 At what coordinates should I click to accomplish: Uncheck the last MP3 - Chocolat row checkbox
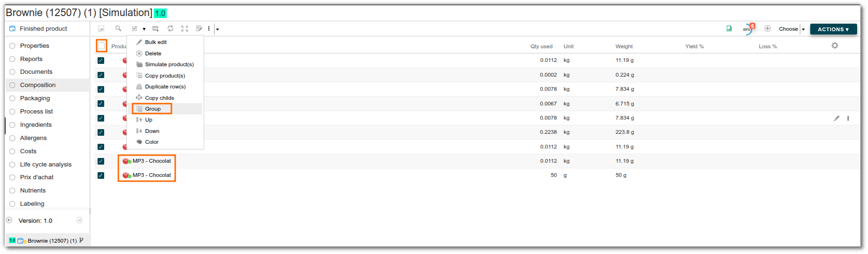[101, 175]
